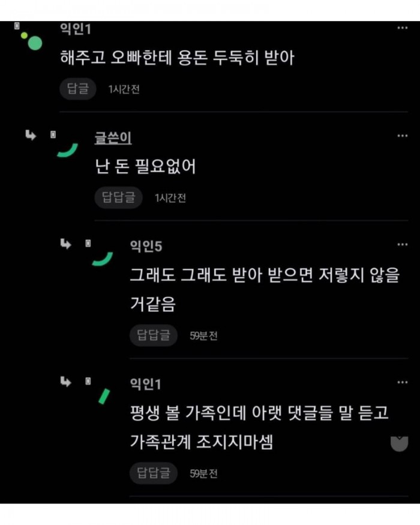The height and width of the screenshot is (525, 420).
Task: Select the 익인5 username
Action: tap(146, 247)
